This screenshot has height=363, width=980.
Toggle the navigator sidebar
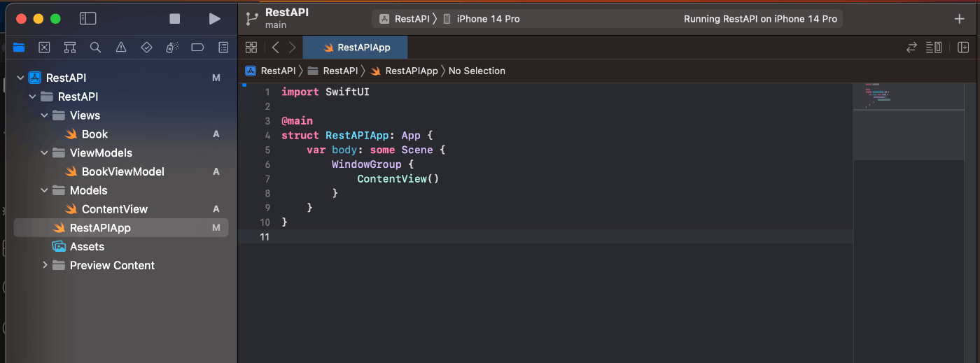coord(87,19)
